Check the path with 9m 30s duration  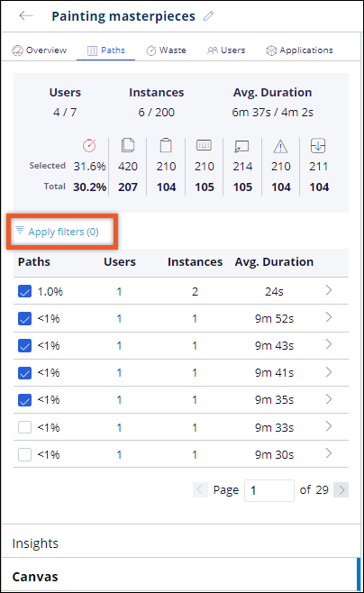(x=25, y=454)
